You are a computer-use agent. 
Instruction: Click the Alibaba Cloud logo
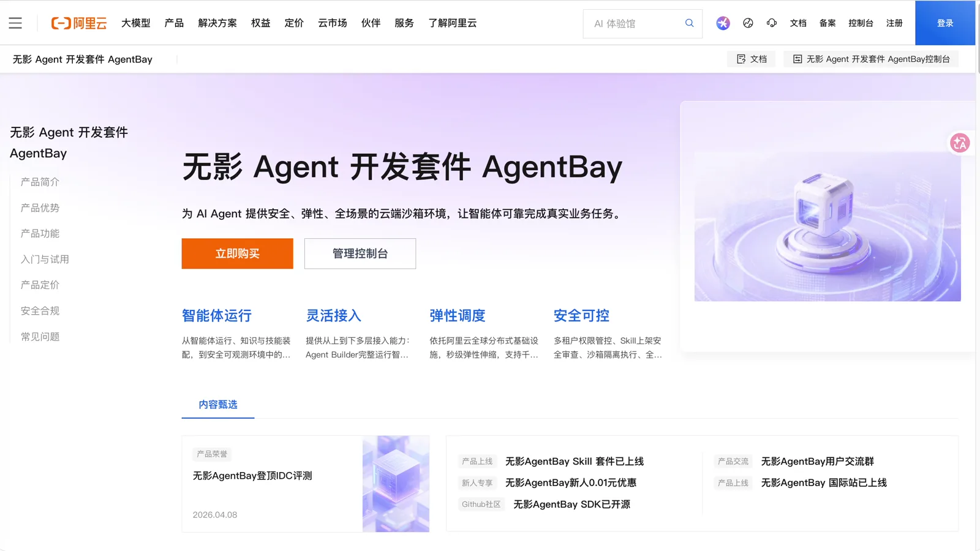pyautogui.click(x=79, y=23)
